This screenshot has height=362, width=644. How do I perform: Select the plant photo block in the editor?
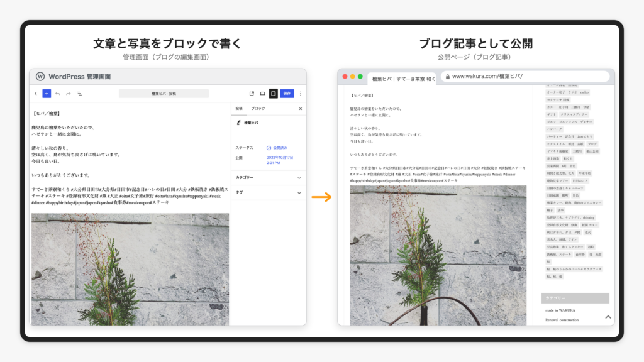tap(130, 269)
